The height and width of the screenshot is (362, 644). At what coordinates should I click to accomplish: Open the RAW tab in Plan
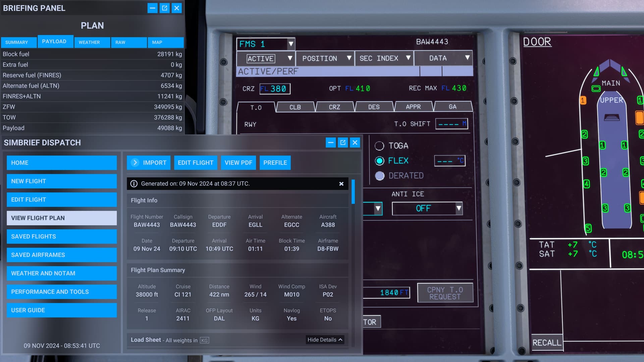pos(129,42)
